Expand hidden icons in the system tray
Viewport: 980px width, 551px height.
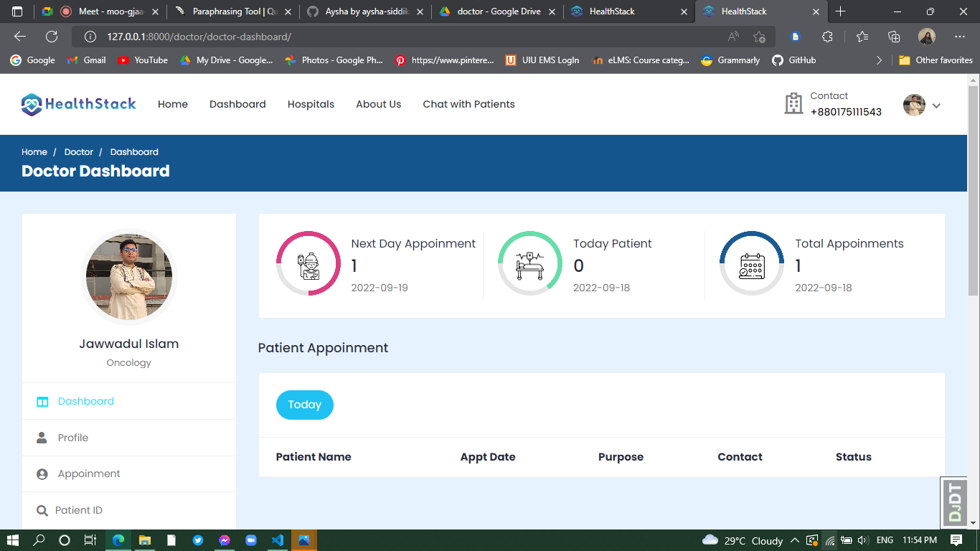795,540
